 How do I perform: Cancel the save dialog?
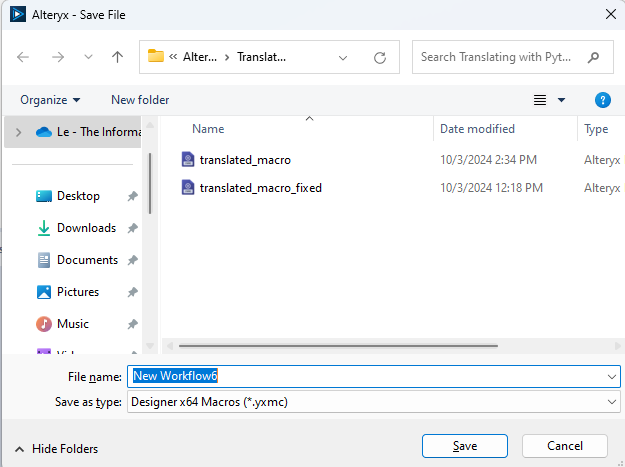point(565,446)
